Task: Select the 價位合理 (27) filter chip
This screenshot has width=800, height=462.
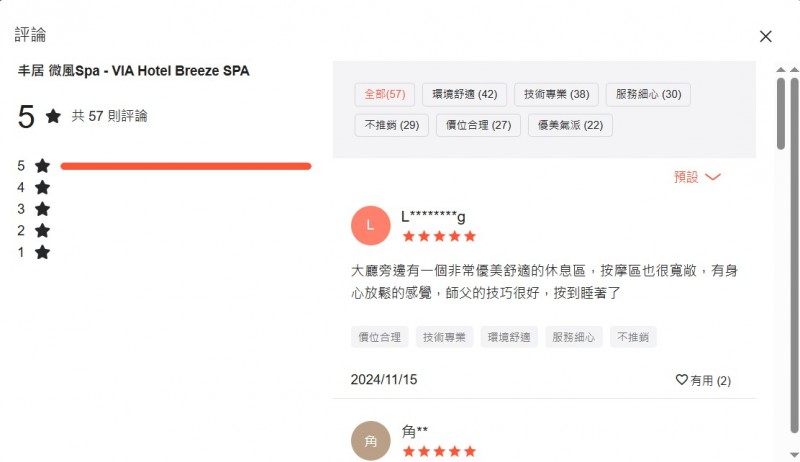Action: coord(479,125)
